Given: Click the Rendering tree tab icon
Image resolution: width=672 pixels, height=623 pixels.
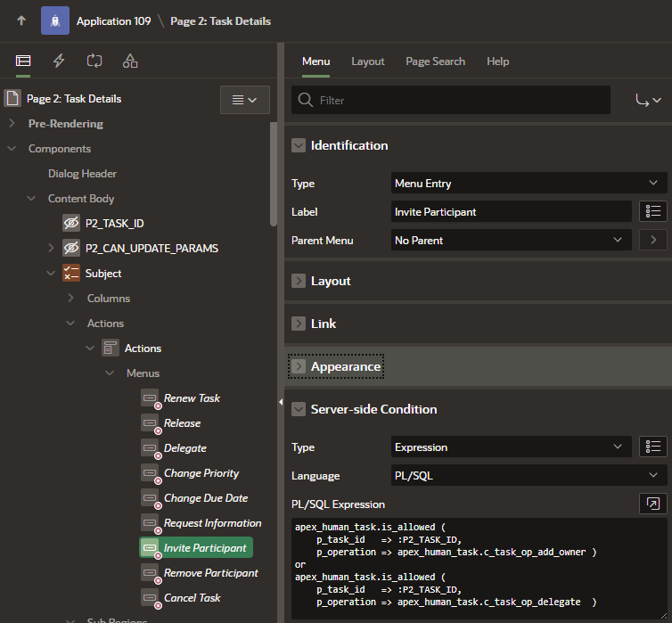Looking at the screenshot, I should (23, 61).
